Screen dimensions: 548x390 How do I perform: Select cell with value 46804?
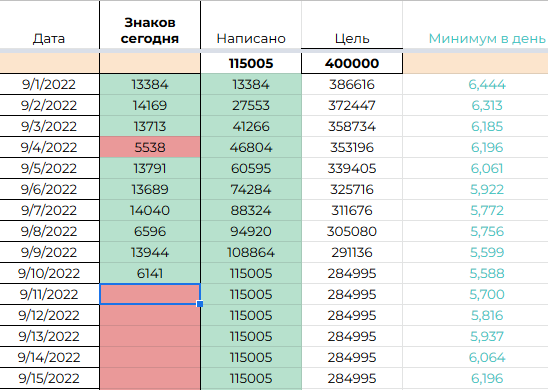click(251, 147)
